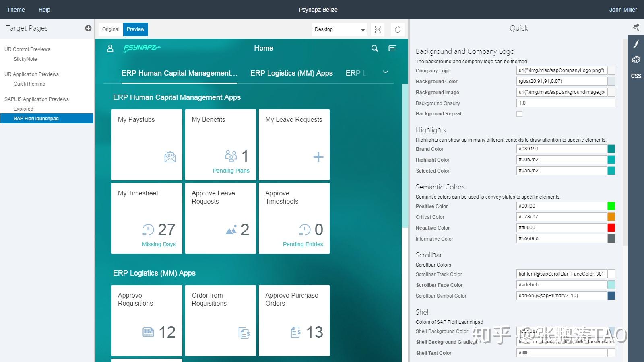644x362 pixels.
Task: Click the launchpad preview vertical scrollbar
Action: click(x=405, y=156)
